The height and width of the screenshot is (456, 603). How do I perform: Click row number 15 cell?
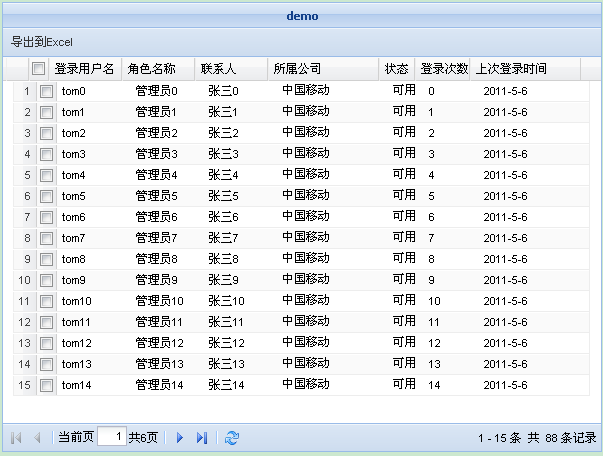tap(24, 385)
